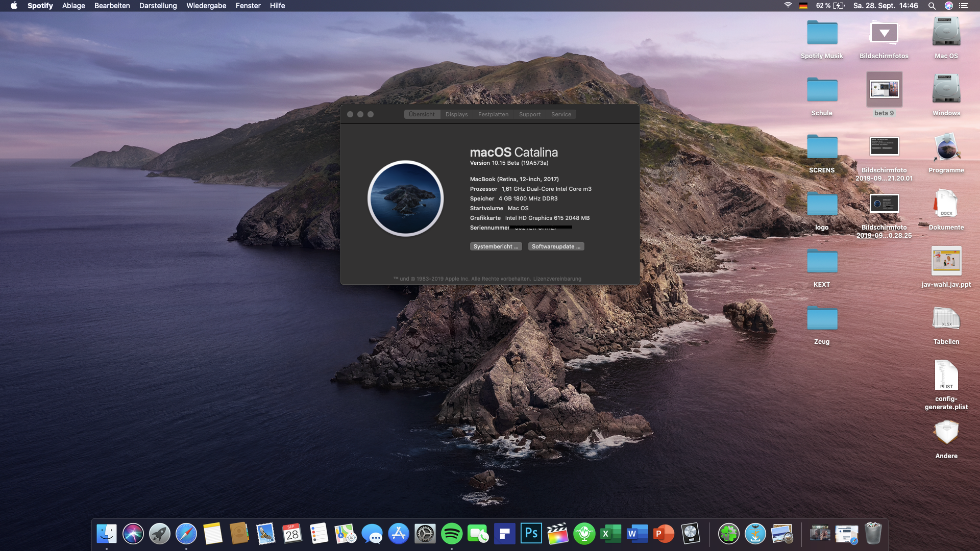
Task: Open the Trash in dock
Action: (x=873, y=534)
